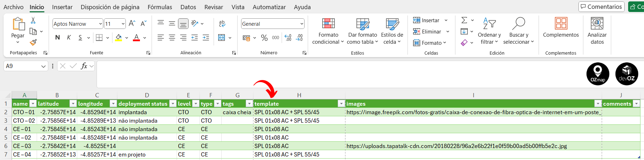
Task: Align text to top
Action: point(161,23)
